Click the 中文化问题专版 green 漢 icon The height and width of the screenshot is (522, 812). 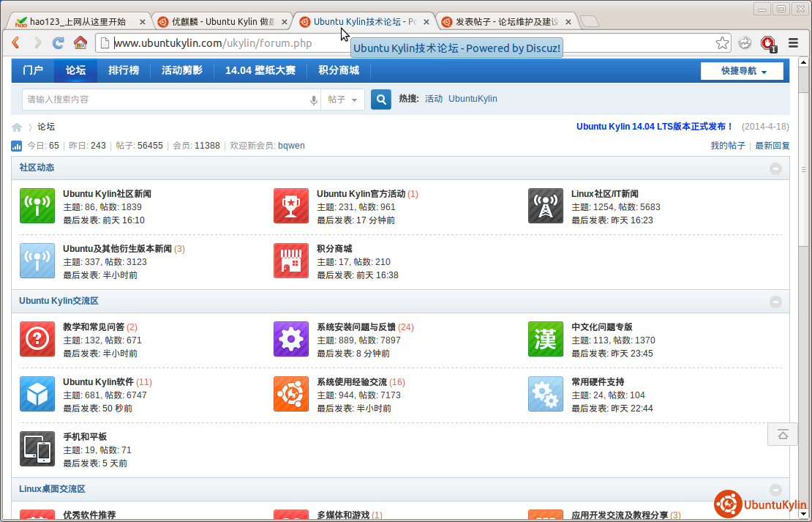545,339
